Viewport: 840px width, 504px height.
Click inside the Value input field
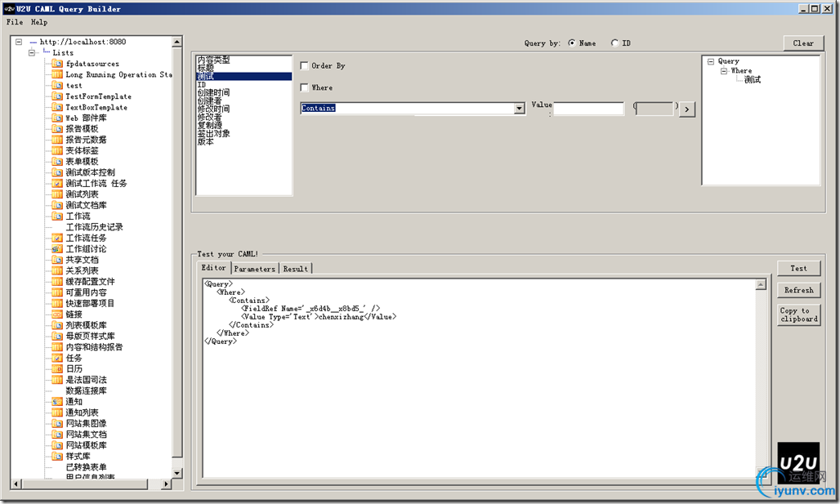[589, 109]
